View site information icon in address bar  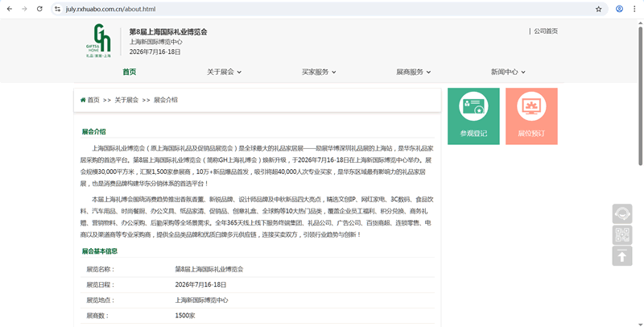click(x=58, y=9)
